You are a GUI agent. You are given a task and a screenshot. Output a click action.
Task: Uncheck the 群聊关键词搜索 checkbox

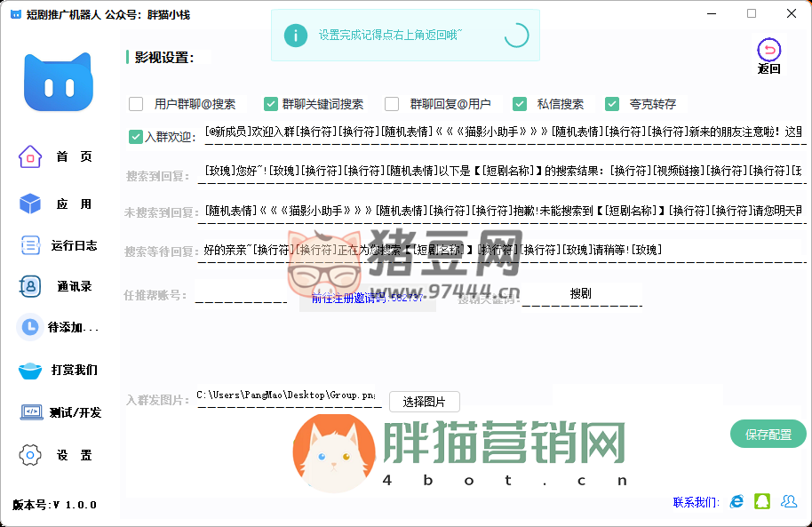[x=271, y=104]
